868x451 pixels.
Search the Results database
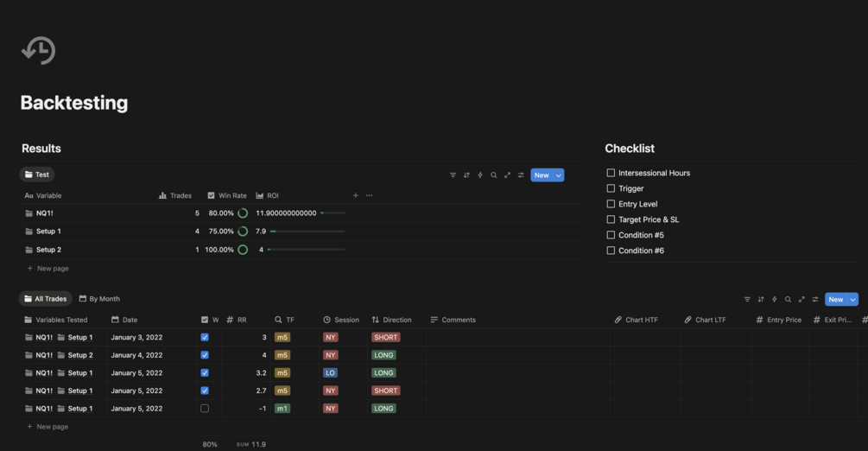(494, 175)
